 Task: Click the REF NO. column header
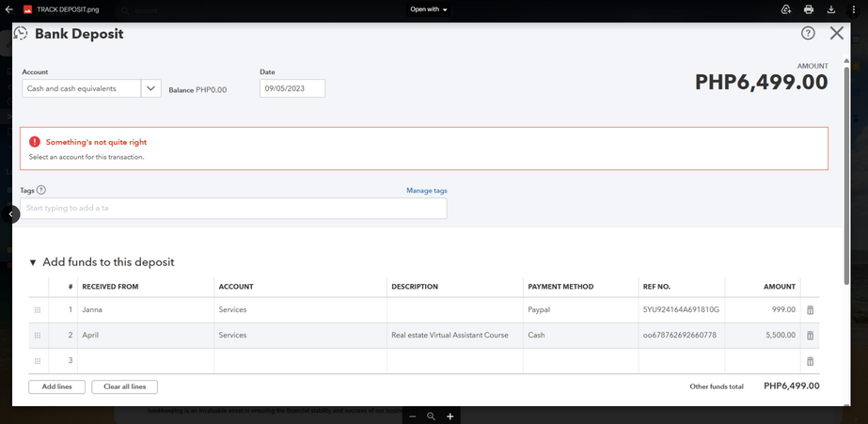(656, 287)
